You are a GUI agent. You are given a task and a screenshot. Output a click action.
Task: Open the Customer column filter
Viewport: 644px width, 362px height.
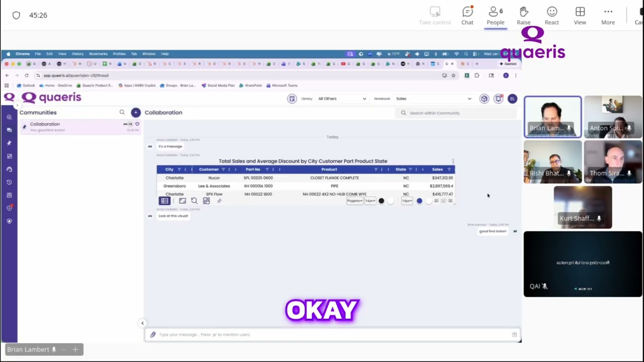pos(224,169)
